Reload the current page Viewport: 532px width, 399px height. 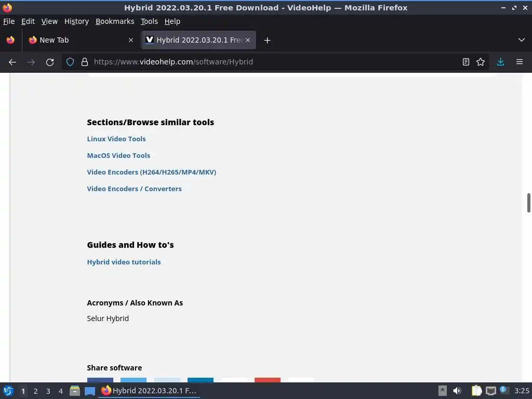(x=50, y=62)
